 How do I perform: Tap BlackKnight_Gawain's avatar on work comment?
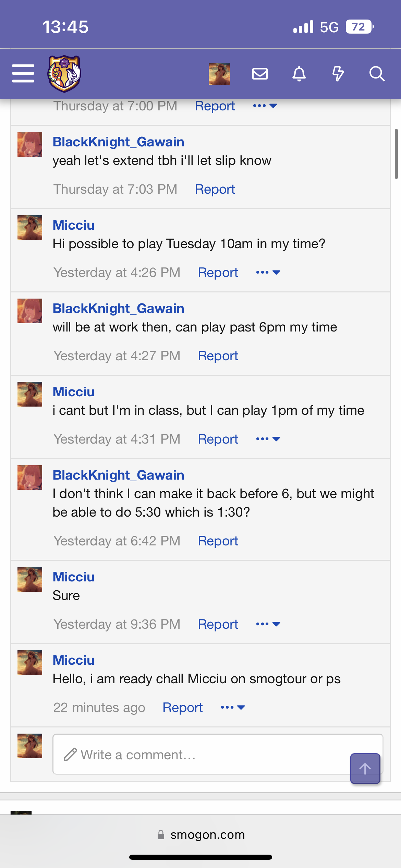[30, 311]
